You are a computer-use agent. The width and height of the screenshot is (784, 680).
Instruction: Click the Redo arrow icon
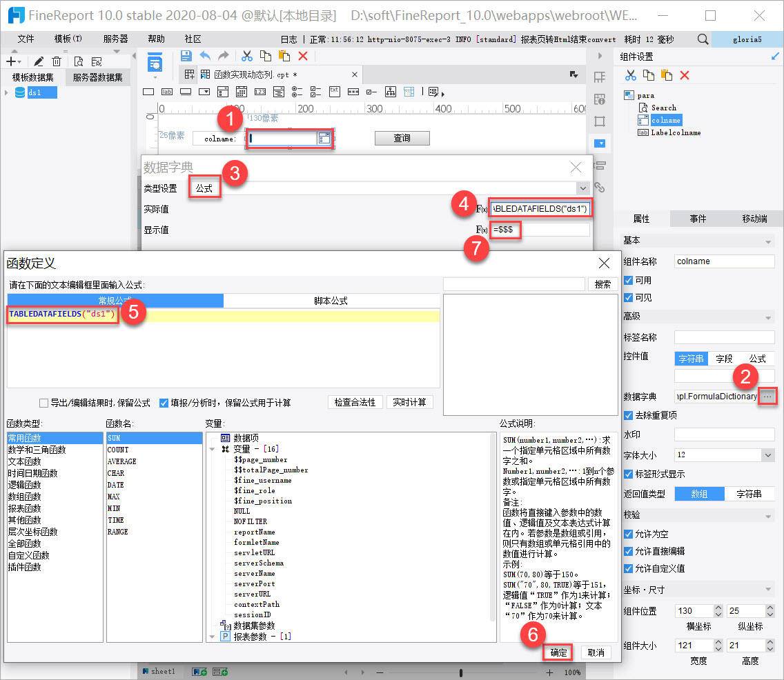(223, 56)
